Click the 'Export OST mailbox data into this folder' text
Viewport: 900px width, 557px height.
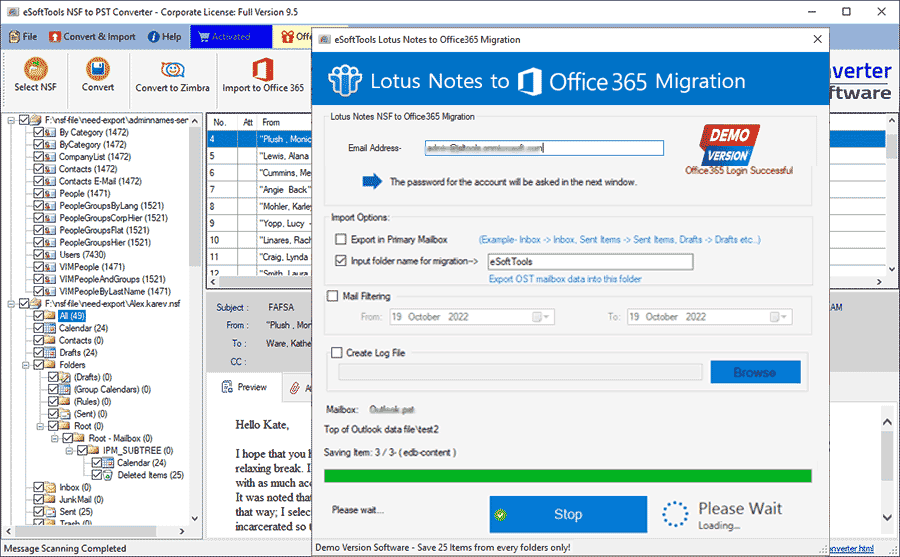tap(565, 279)
